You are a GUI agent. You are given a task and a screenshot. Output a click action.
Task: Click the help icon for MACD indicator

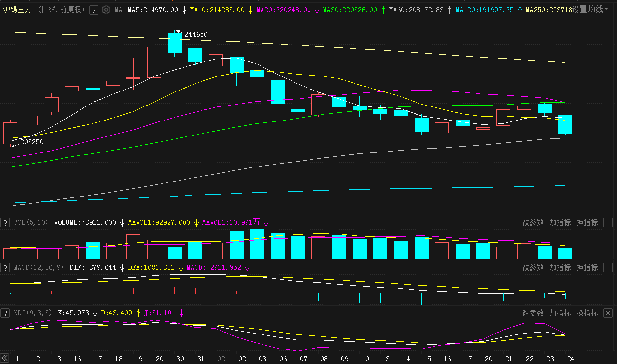pos(5,267)
